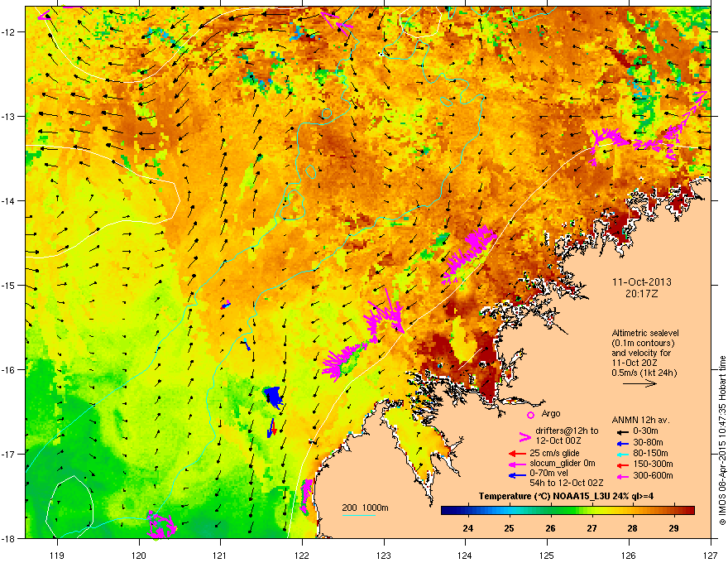Click the 0.5m/s (1kt 24h) label

coord(644,373)
